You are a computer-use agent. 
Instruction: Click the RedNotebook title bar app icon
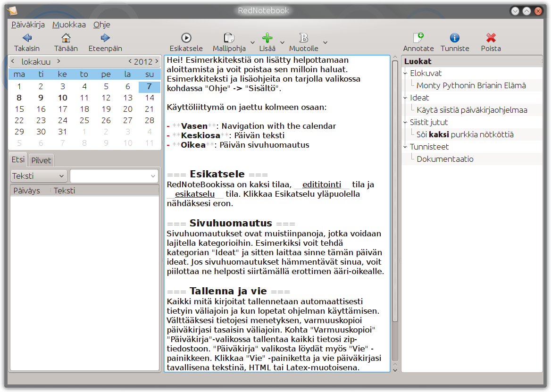coord(12,11)
